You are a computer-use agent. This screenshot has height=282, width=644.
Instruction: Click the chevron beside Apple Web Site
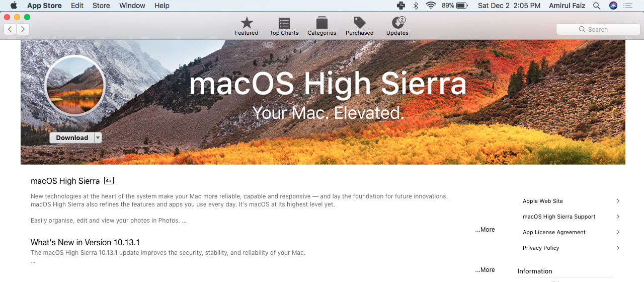click(618, 201)
